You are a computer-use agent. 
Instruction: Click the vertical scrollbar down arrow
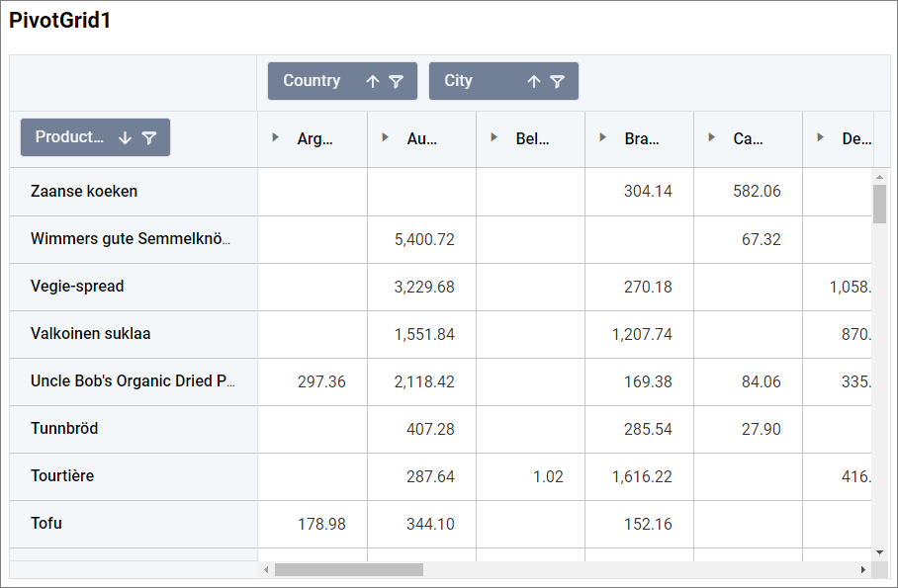879,552
